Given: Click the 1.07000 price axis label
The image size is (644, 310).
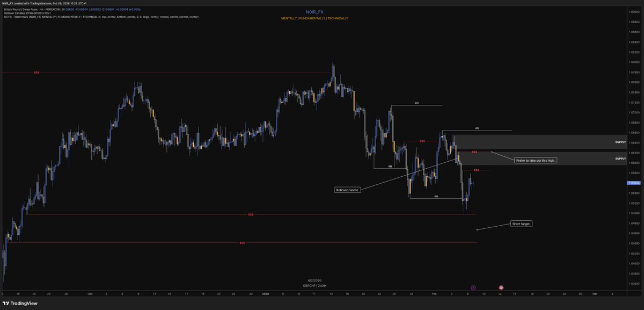Looking at the screenshot, I should pos(633,113).
